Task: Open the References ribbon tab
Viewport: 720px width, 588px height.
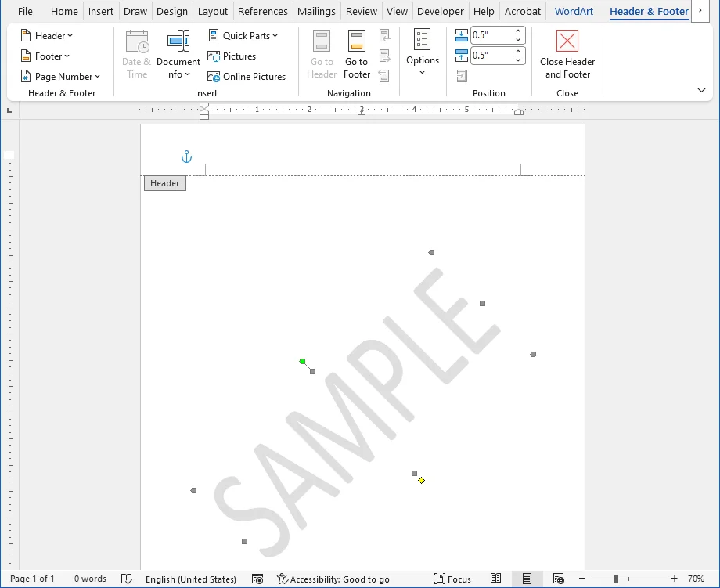Action: (262, 11)
